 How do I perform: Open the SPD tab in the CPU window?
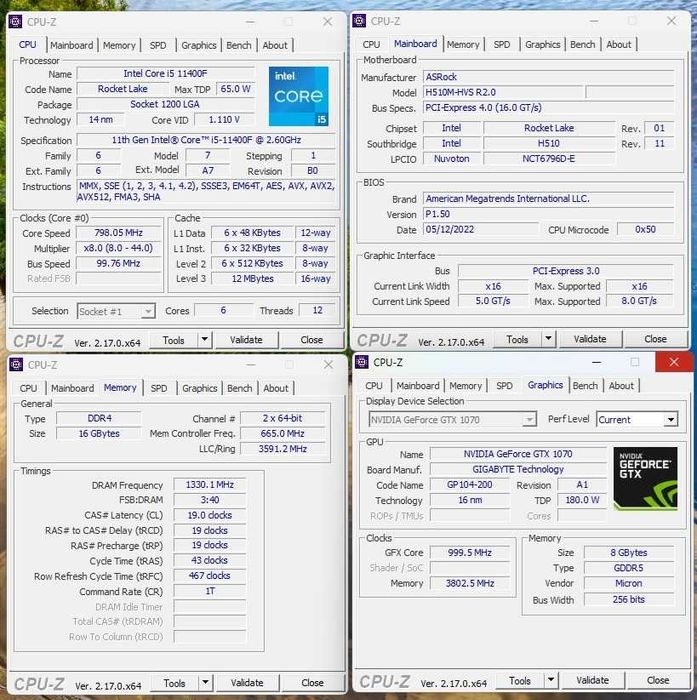(x=158, y=45)
